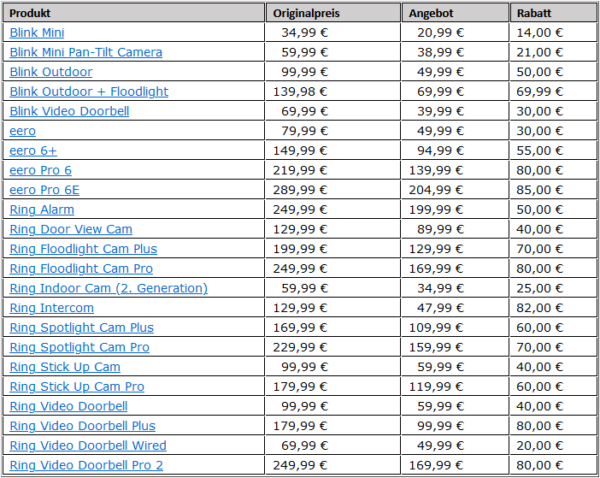The width and height of the screenshot is (600, 478).
Task: Open Ring Spotlight Cam Plus link
Action: pos(82,328)
